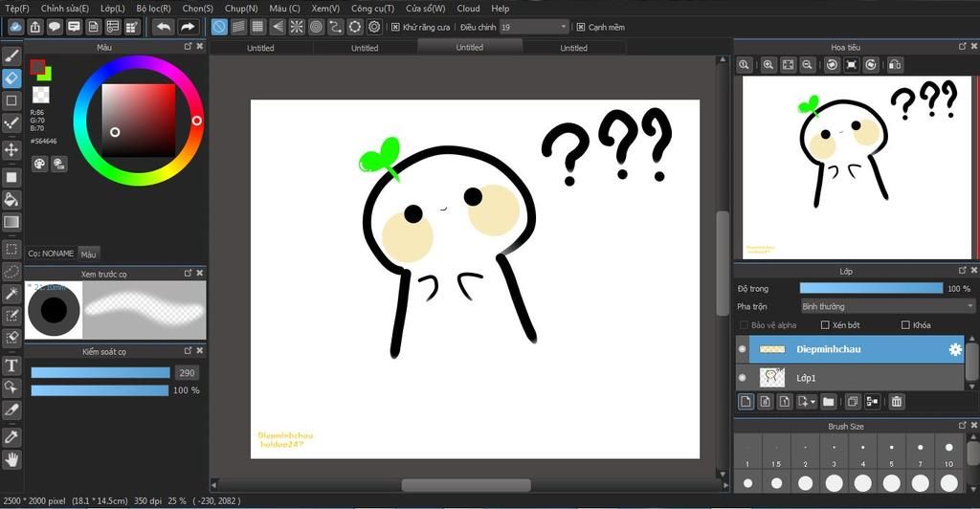Enable the concentric circle snap guide
Image resolution: width=980 pixels, height=509 pixels.
pos(316,27)
